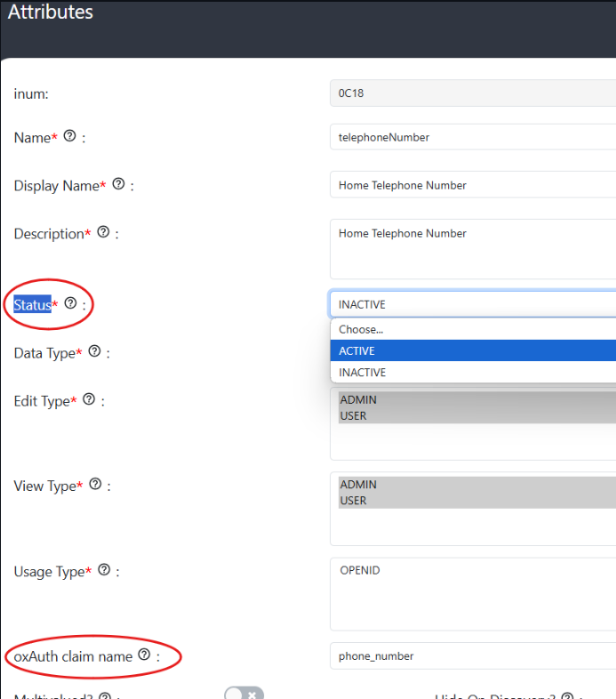Image resolution: width=616 pixels, height=699 pixels.
Task: Click the help icon beside Edit Type
Action: click(x=89, y=400)
